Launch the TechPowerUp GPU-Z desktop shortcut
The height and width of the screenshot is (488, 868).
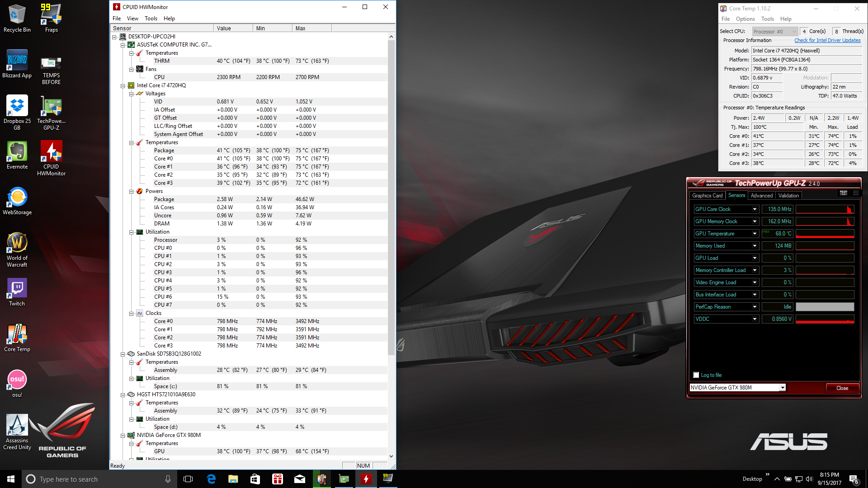51,113
